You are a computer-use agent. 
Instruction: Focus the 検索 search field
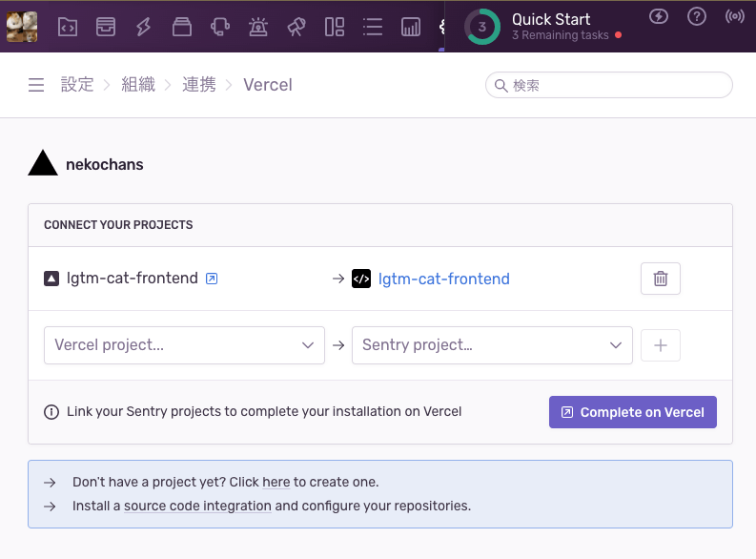click(609, 85)
